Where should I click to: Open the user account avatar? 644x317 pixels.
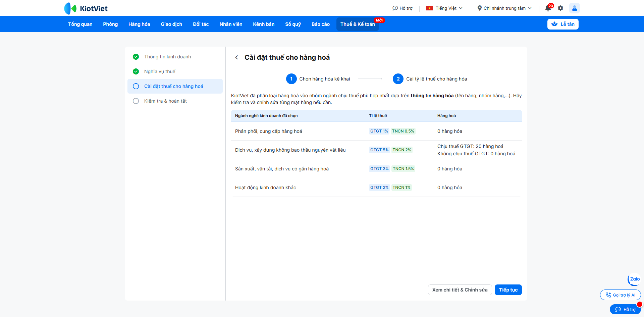pos(575,8)
